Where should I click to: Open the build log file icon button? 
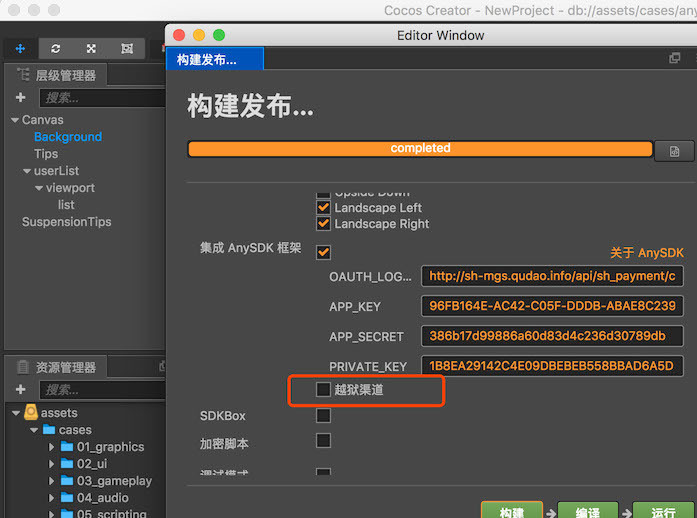click(x=674, y=152)
